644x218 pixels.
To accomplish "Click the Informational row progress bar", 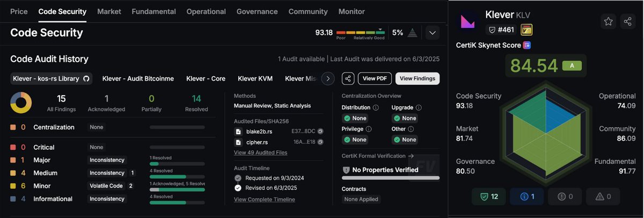I will click(x=177, y=202).
